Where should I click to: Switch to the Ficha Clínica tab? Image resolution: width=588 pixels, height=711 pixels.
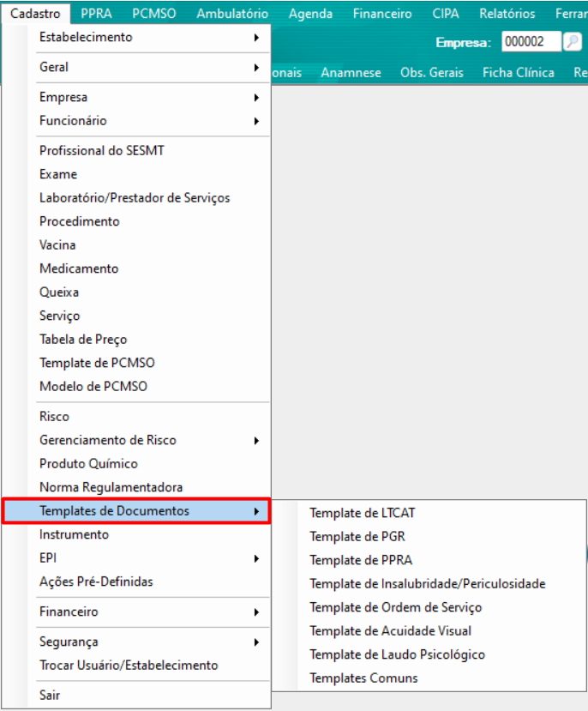click(x=519, y=73)
